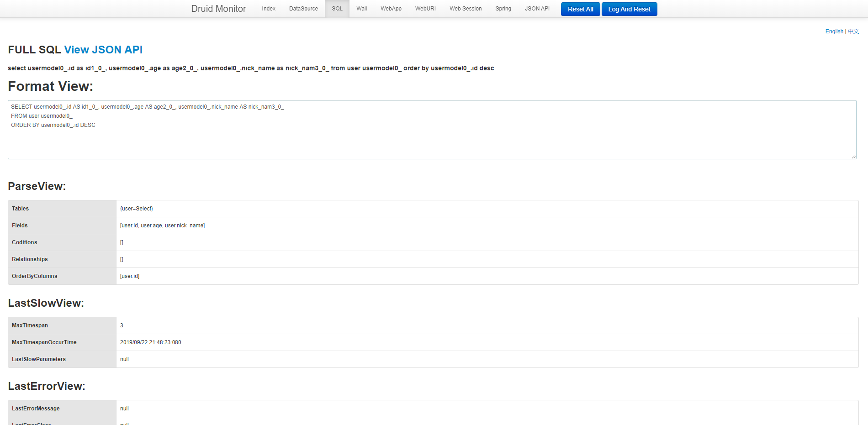Viewport: 868px width, 425px height.
Task: Switch to Web Session tab
Action: [x=466, y=9]
